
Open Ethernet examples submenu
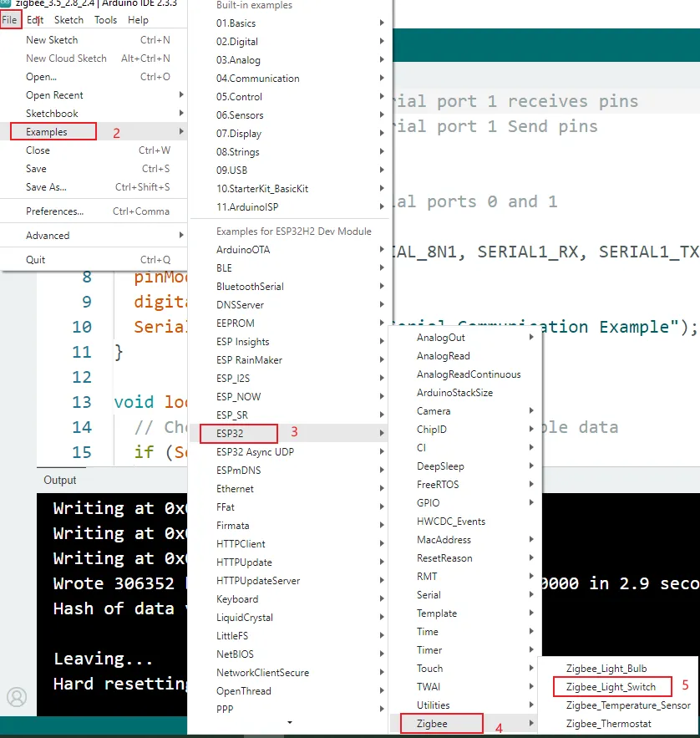point(289,489)
